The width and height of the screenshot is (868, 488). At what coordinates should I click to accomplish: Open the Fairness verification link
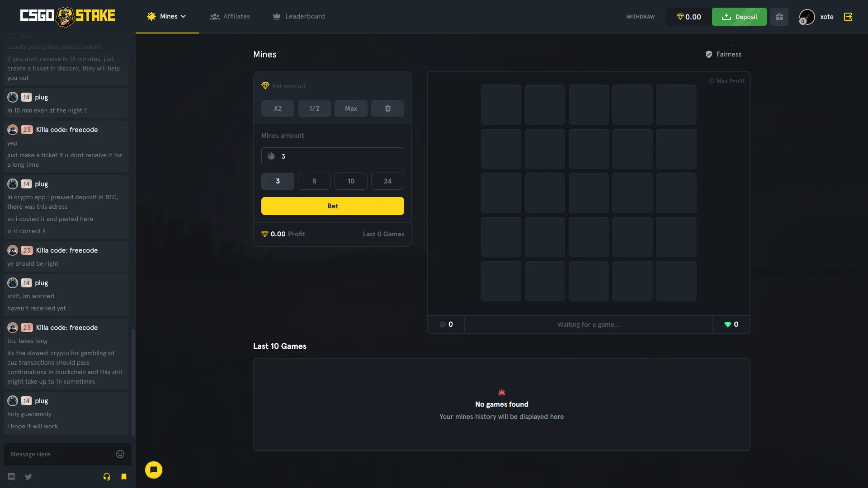click(723, 54)
